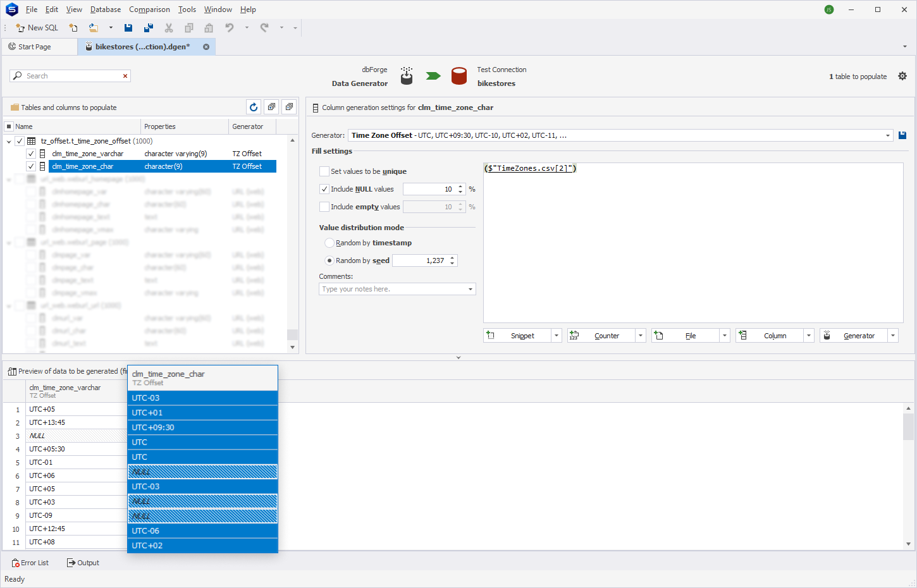Screen dimensions: 917x588
Task: Click the refresh icon in Tables panel
Action: click(254, 107)
